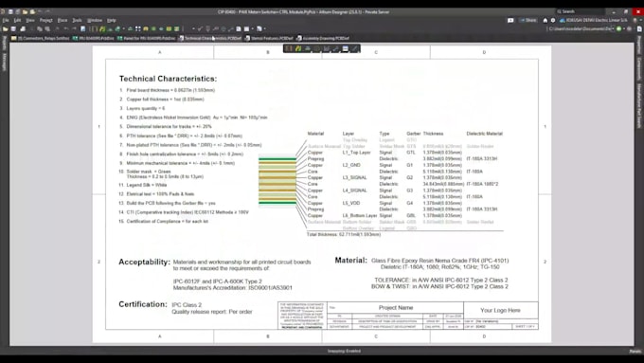Select the 'Material:' heading
644x363 pixels.
[350, 261]
